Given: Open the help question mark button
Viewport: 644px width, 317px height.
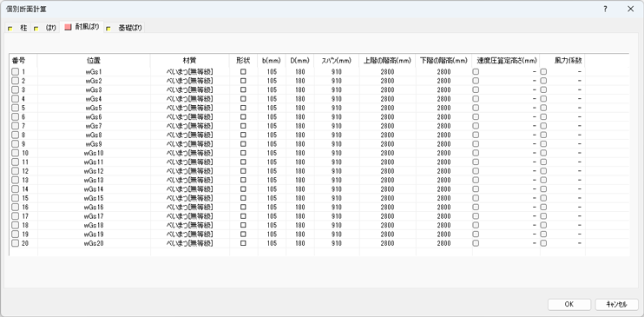Looking at the screenshot, I should [606, 9].
